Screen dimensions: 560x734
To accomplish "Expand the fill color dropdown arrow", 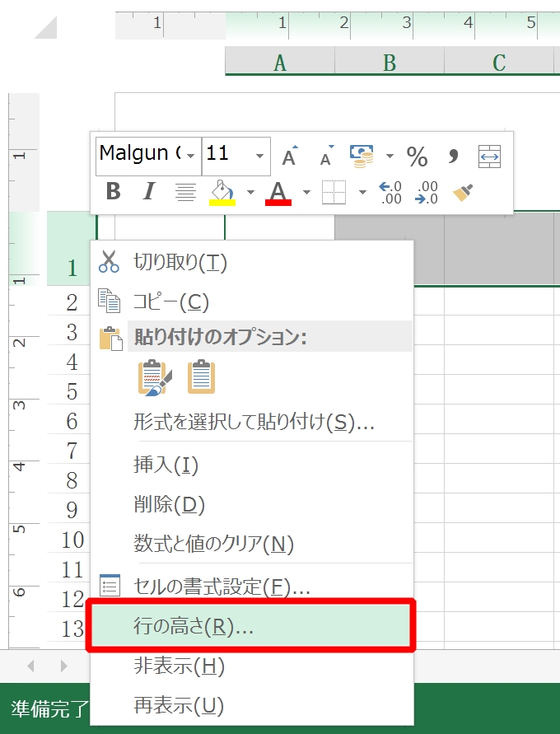I will [250, 192].
